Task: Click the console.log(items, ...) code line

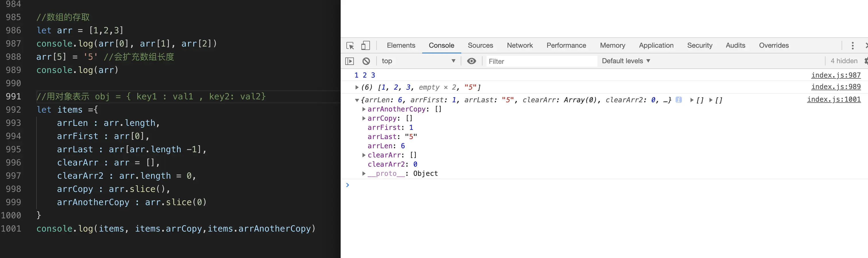Action: (176, 229)
